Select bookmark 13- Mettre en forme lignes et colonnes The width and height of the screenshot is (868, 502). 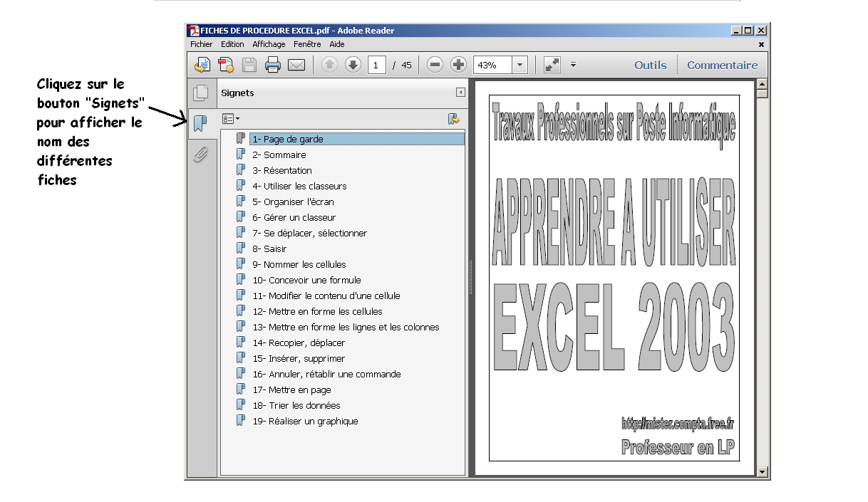tap(346, 327)
